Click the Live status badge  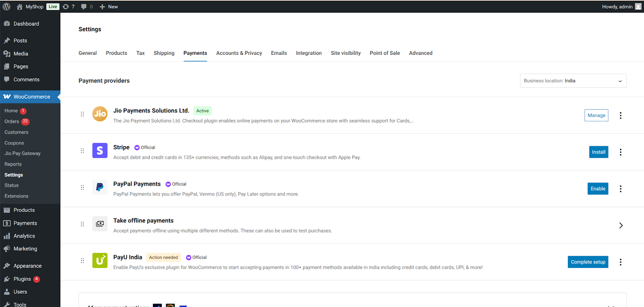[53, 6]
